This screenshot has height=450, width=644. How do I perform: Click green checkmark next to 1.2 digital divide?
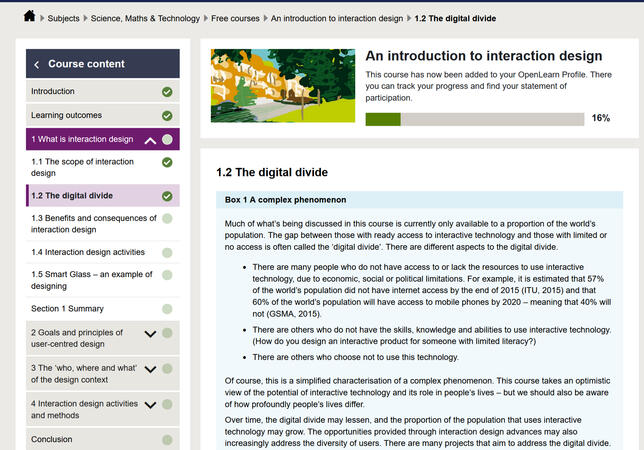click(x=167, y=196)
